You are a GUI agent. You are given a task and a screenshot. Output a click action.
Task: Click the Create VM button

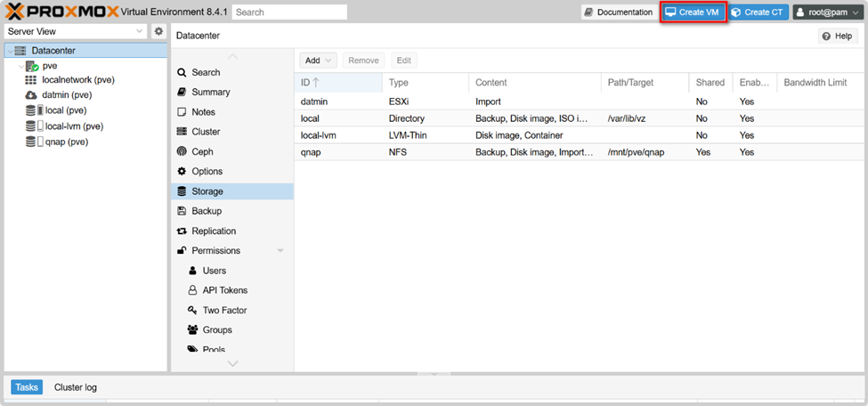(x=693, y=12)
